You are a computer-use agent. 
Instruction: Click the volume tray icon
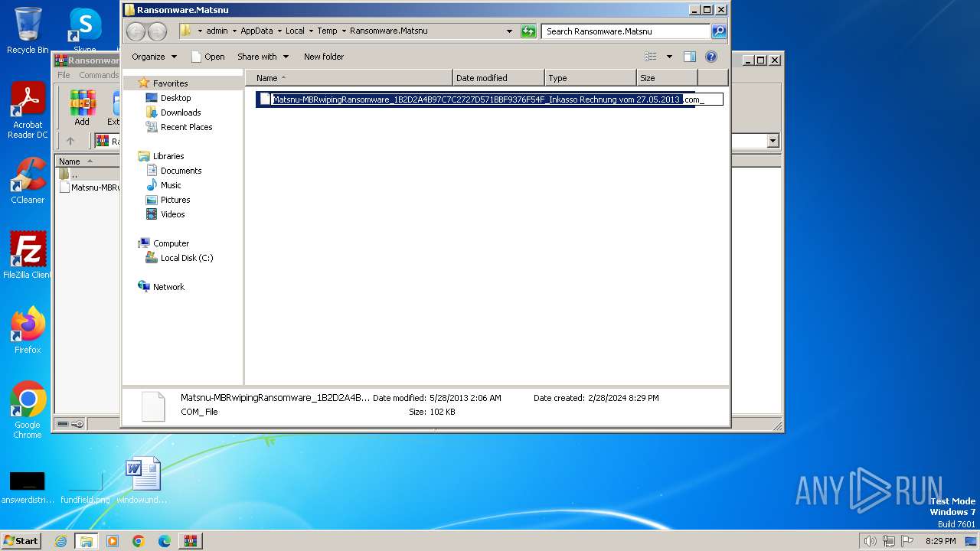pyautogui.click(x=870, y=541)
